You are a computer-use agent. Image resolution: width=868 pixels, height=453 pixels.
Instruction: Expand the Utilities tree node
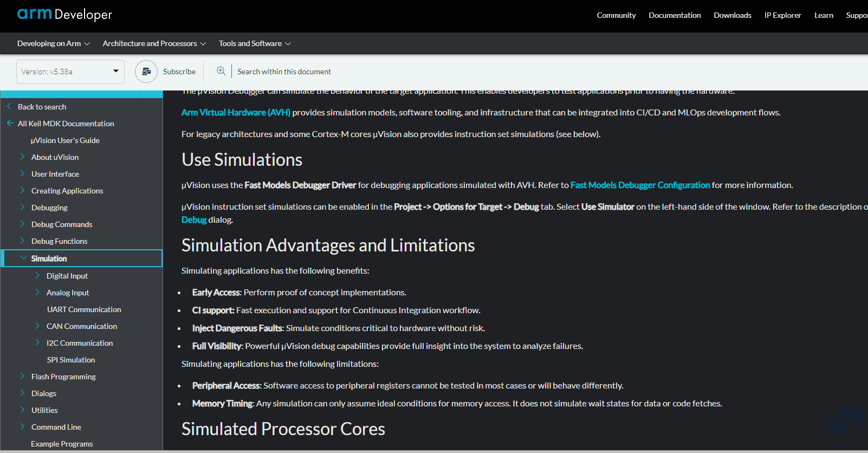pos(22,410)
